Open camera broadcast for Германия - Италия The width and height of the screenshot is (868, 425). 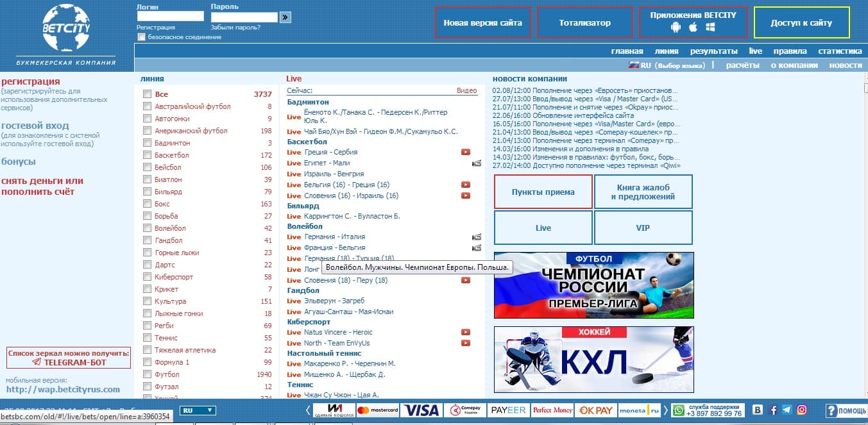click(476, 237)
